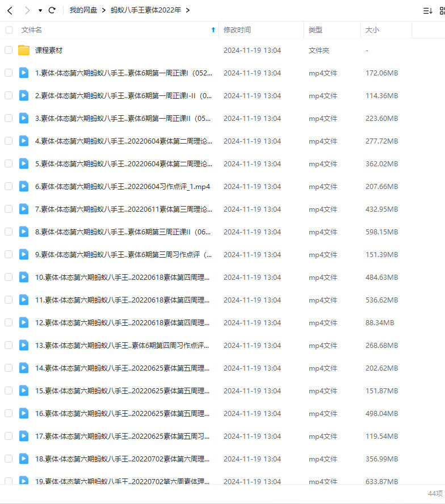Click video icon of file 11.素体

(24, 300)
